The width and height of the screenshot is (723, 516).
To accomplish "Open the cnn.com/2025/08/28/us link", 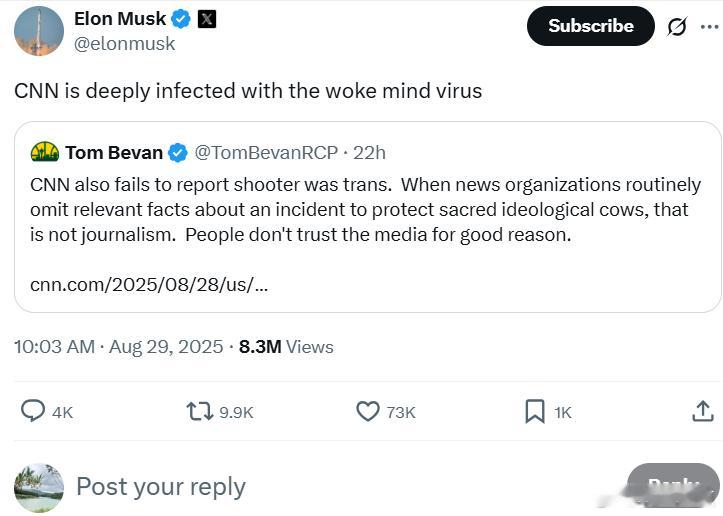I will (149, 285).
